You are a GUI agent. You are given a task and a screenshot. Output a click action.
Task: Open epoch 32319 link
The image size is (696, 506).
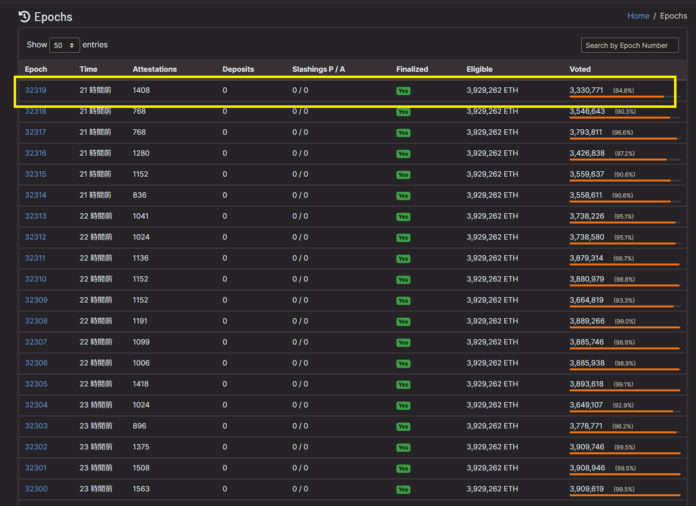[36, 90]
